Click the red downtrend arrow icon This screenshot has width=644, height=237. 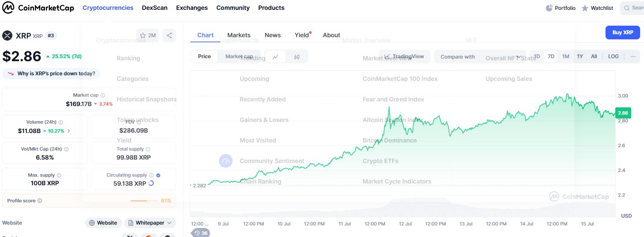click(x=11, y=74)
